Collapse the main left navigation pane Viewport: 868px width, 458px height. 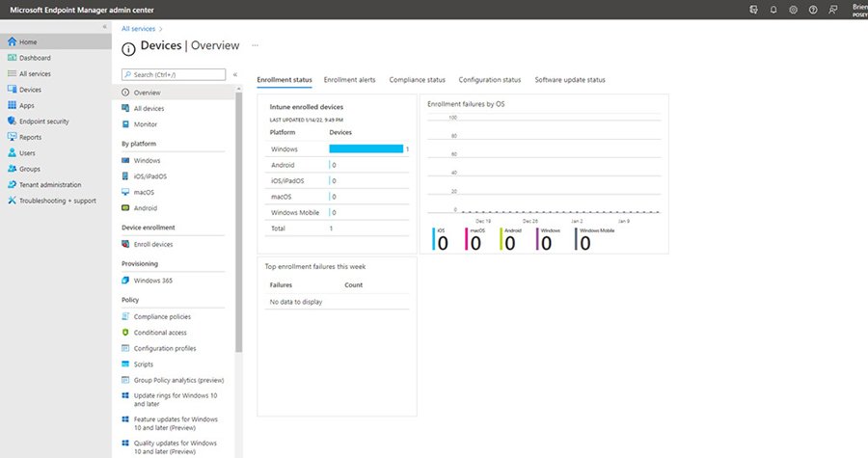coord(104,26)
